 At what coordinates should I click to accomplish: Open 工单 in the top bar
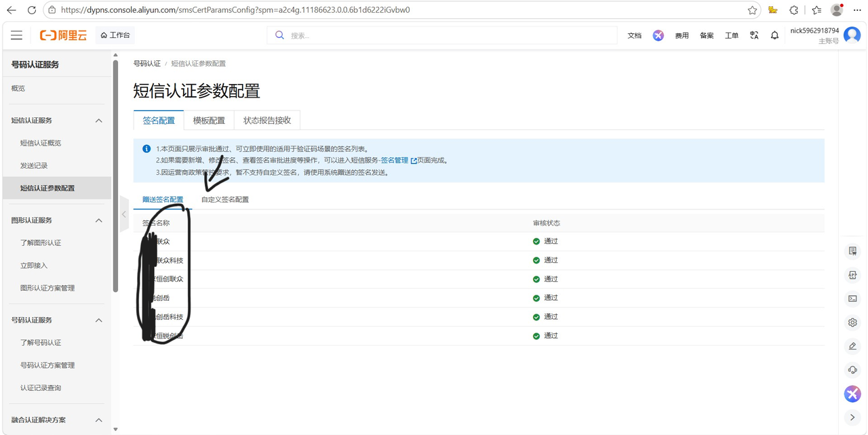point(732,35)
